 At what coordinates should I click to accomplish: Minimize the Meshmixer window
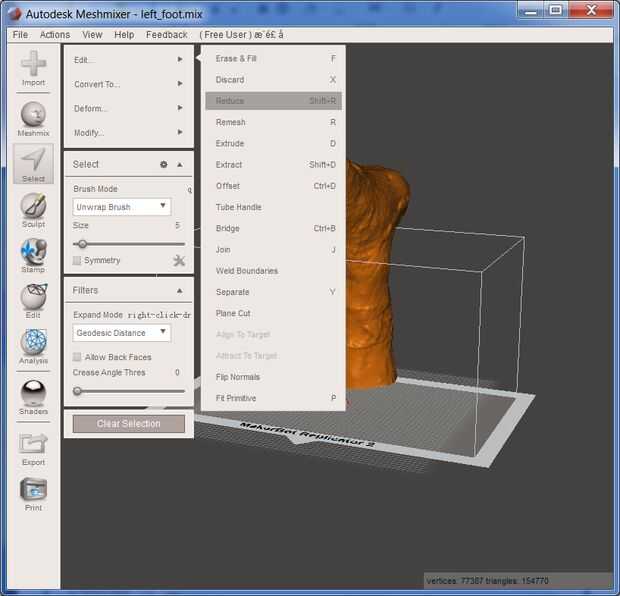click(x=531, y=11)
